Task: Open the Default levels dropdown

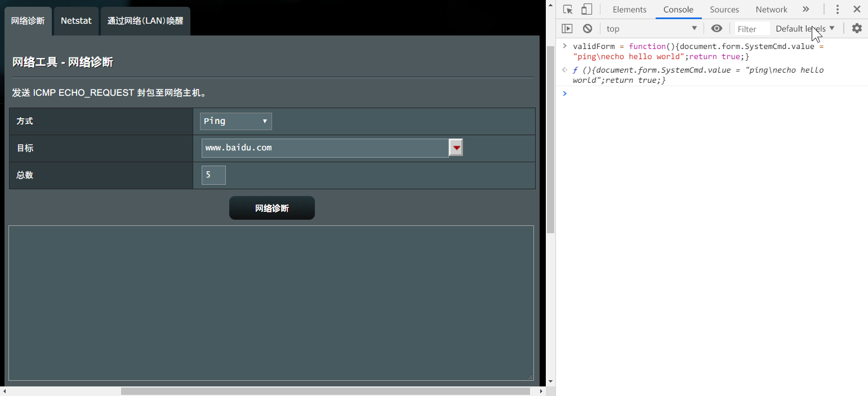Action: coord(805,29)
